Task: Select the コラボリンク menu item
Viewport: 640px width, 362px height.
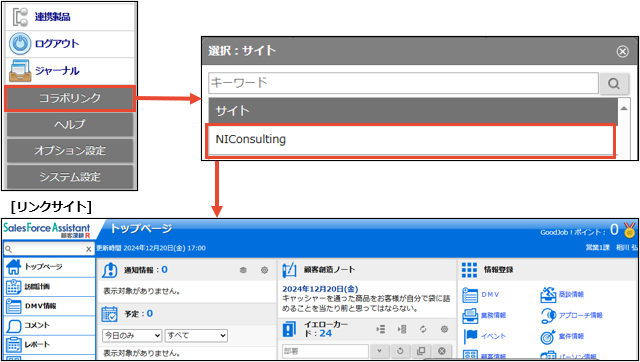Action: pos(70,98)
